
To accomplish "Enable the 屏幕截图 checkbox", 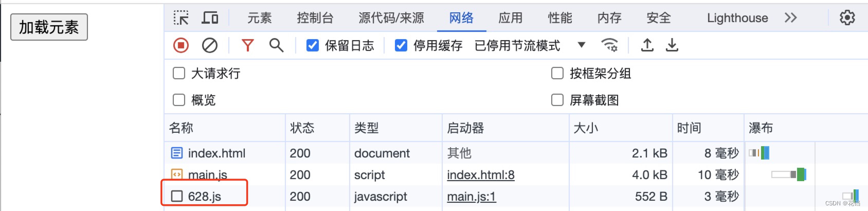I will tap(557, 100).
